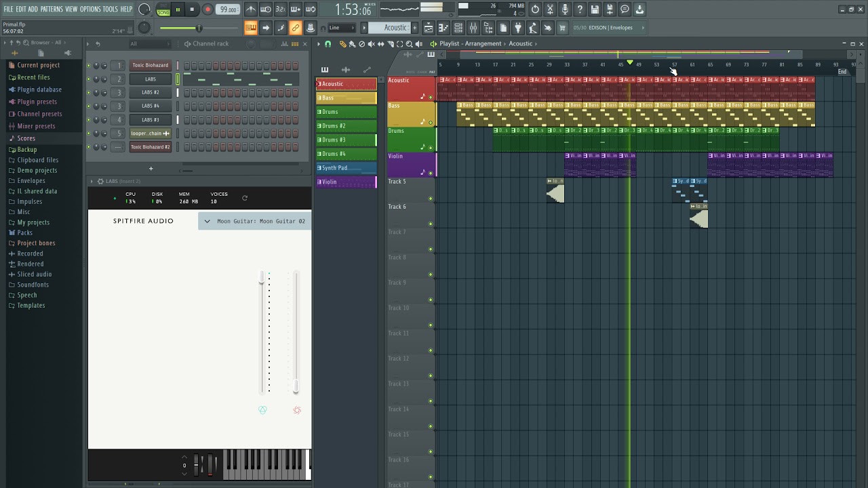Select the Toxic Biohazard #2 channel button

tap(150, 147)
